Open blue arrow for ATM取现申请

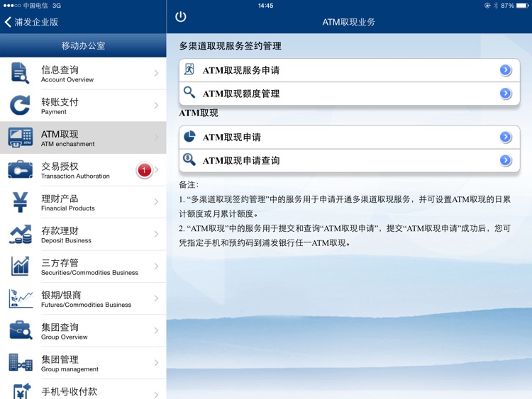click(x=505, y=137)
